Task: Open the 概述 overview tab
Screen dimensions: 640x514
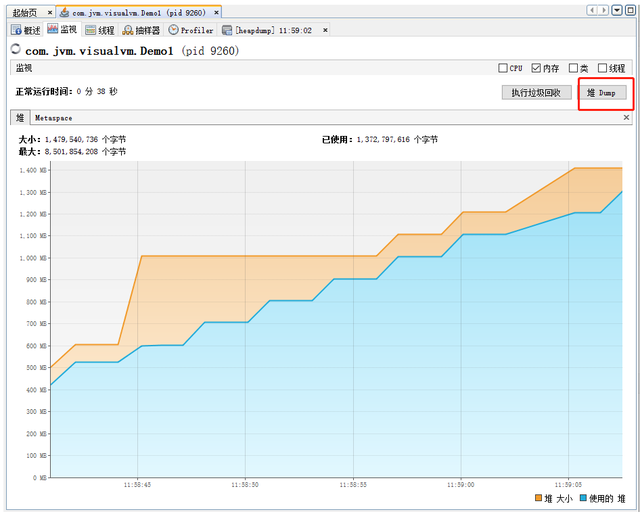Action: tap(26, 30)
